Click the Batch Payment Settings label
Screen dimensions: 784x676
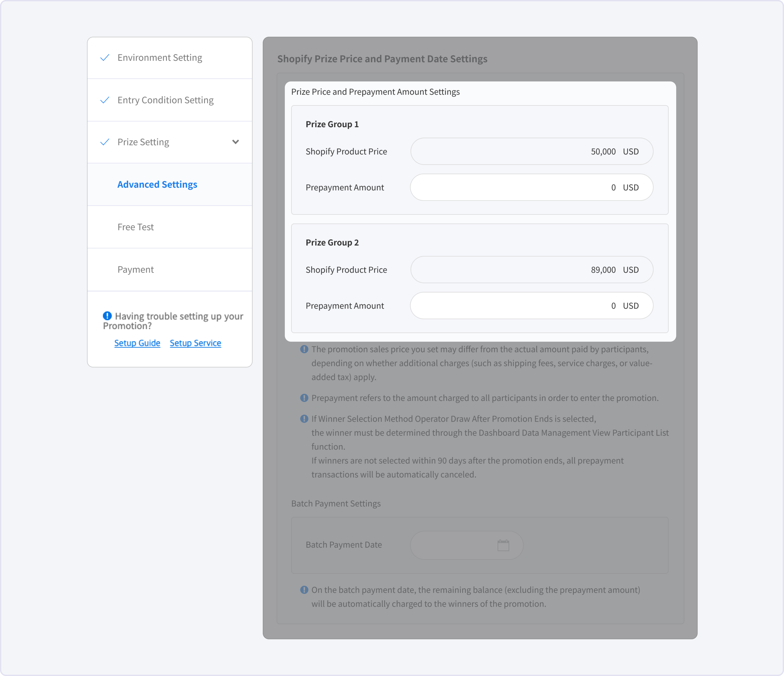[336, 504]
